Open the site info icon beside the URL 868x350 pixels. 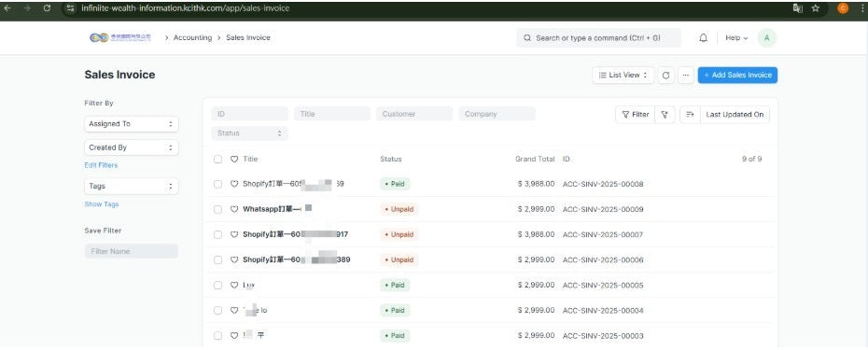click(x=70, y=8)
